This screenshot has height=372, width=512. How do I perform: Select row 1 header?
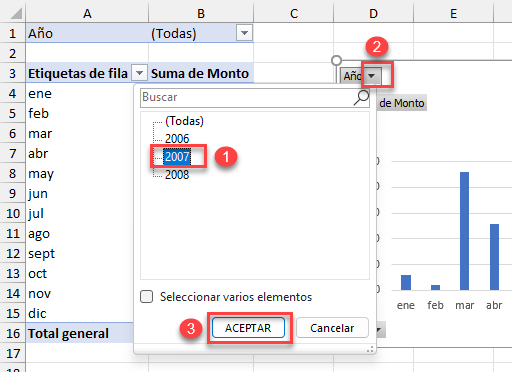[13, 33]
